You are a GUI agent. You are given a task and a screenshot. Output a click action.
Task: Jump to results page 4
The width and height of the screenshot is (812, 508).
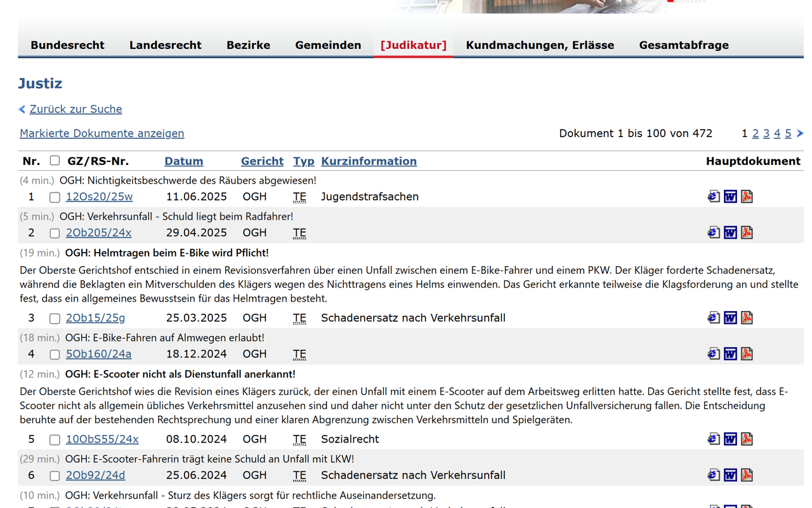click(x=777, y=133)
